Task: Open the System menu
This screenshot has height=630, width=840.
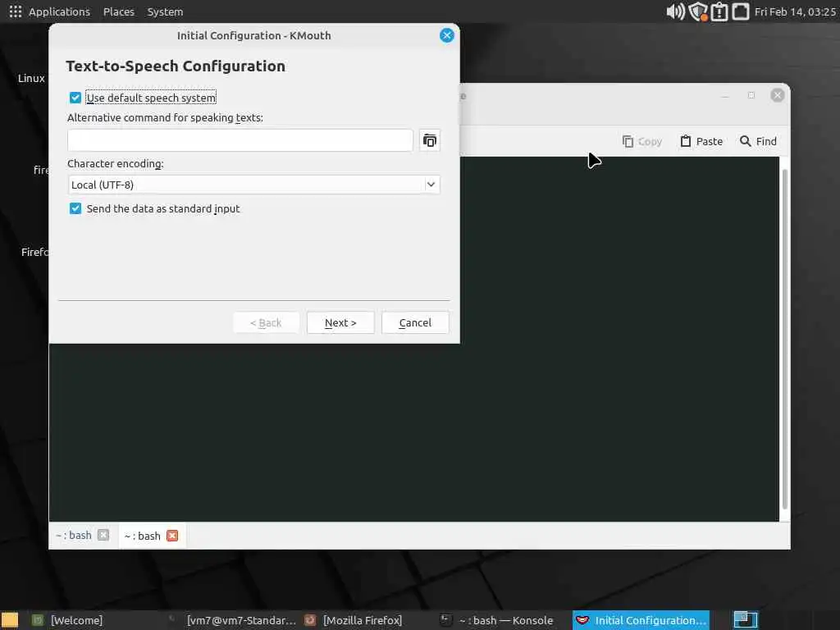Action: pos(165,11)
